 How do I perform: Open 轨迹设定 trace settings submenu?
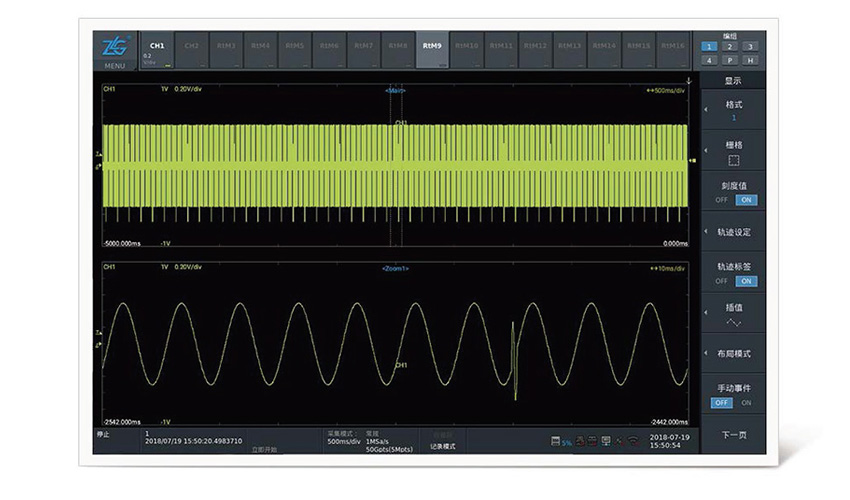(733, 232)
